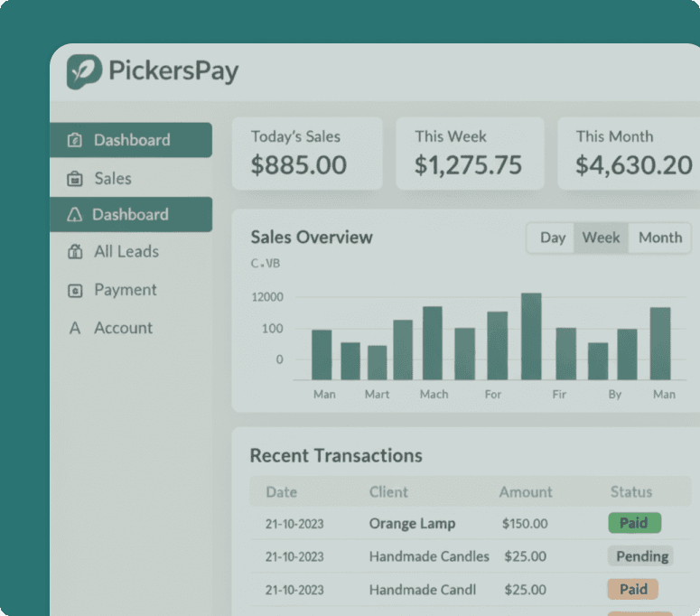Click the Mach axis label
Screen dimensions: 700x616
tap(434, 394)
